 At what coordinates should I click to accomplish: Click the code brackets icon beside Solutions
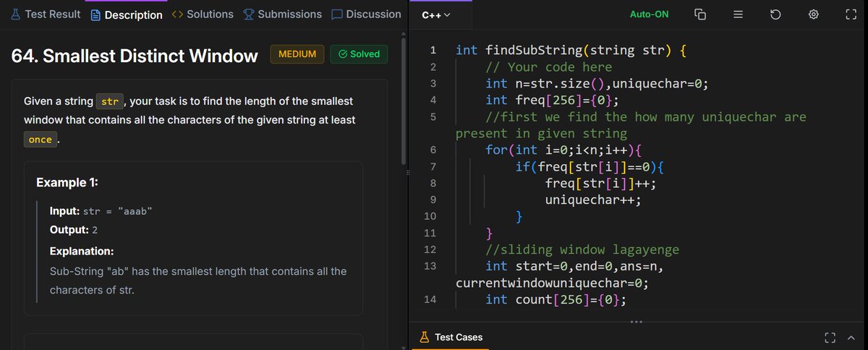tap(177, 14)
